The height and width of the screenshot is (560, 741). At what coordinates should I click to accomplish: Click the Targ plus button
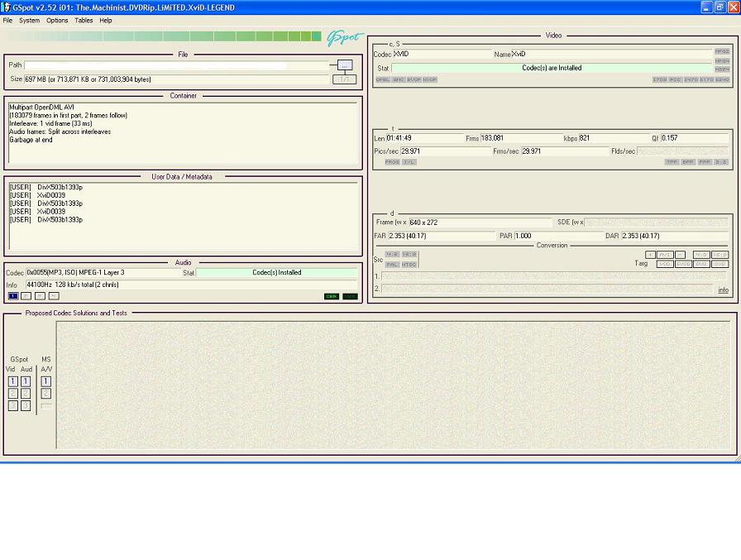coord(650,255)
